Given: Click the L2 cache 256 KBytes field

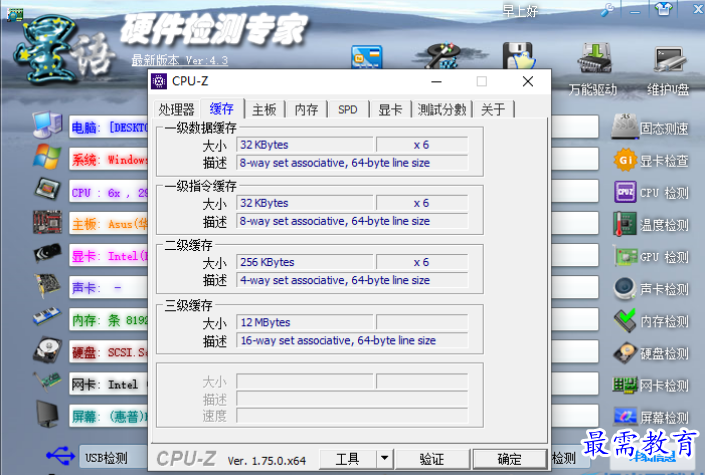Looking at the screenshot, I should click(305, 262).
